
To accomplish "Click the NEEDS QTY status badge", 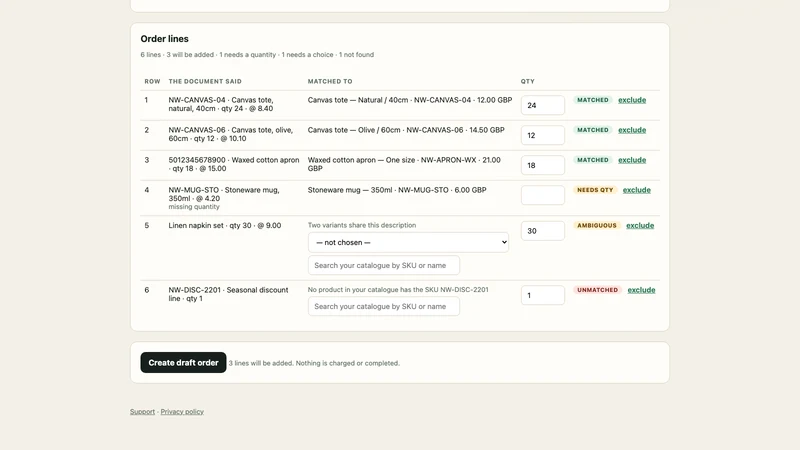I will point(595,190).
